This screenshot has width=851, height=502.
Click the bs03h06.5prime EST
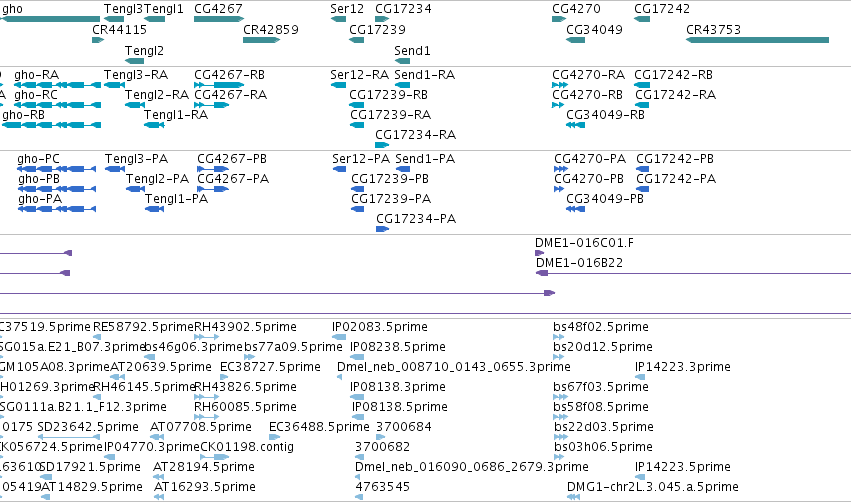(558, 457)
